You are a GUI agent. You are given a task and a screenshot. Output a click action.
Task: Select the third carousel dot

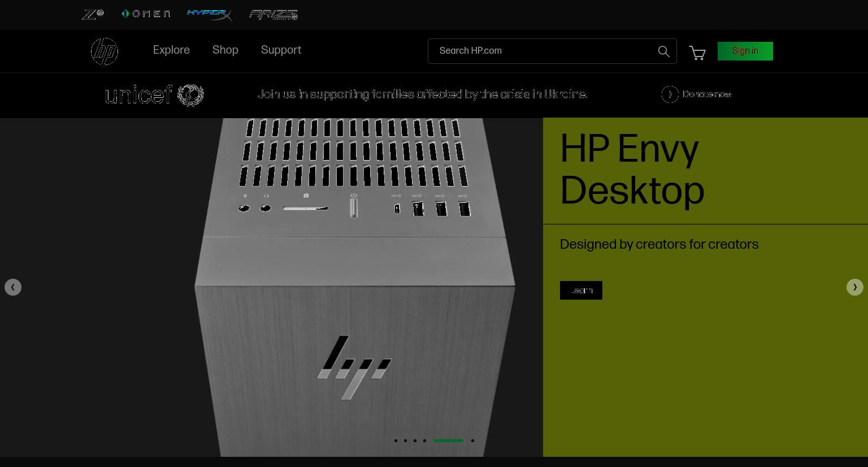(x=415, y=440)
